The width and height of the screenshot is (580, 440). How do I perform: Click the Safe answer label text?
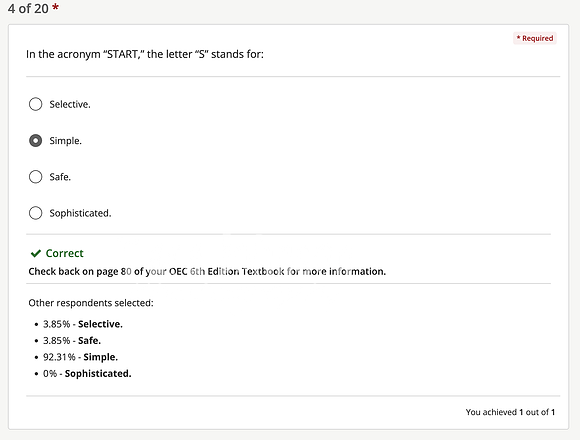tap(60, 177)
